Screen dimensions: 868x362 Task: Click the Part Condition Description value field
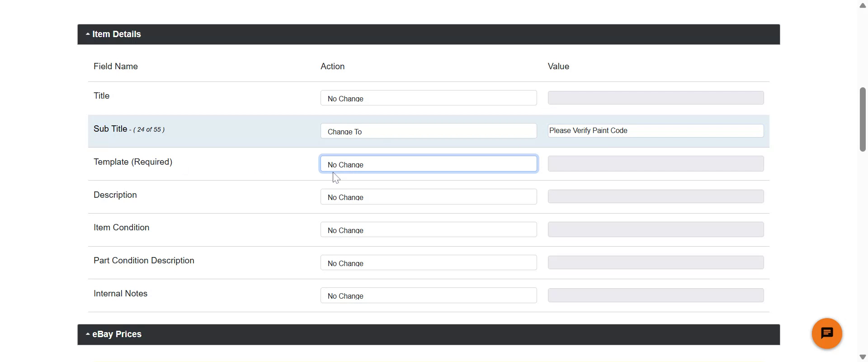(656, 263)
